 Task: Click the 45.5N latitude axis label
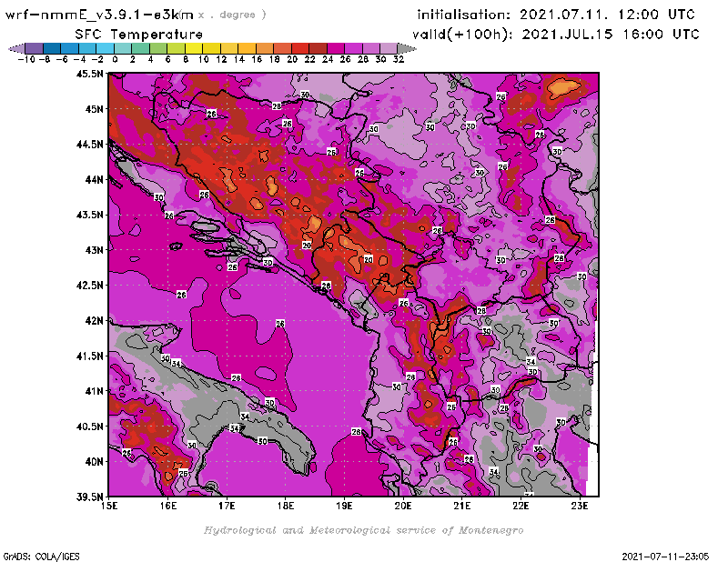pos(89,74)
